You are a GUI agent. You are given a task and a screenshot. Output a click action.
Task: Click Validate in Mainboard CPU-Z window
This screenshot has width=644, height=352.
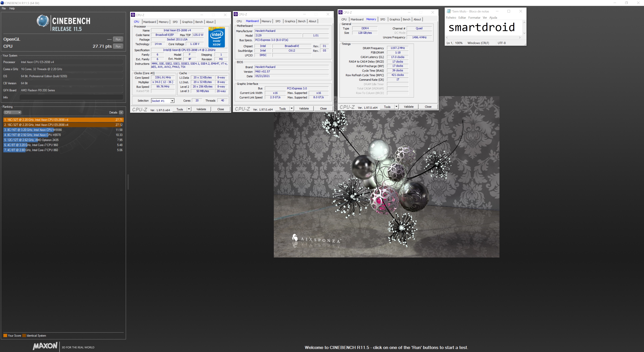tap(304, 109)
